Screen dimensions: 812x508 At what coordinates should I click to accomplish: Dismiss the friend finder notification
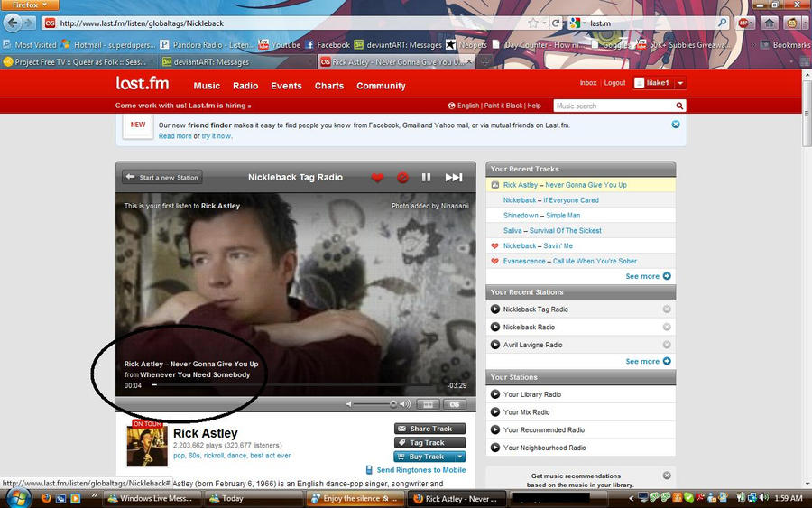pos(675,125)
